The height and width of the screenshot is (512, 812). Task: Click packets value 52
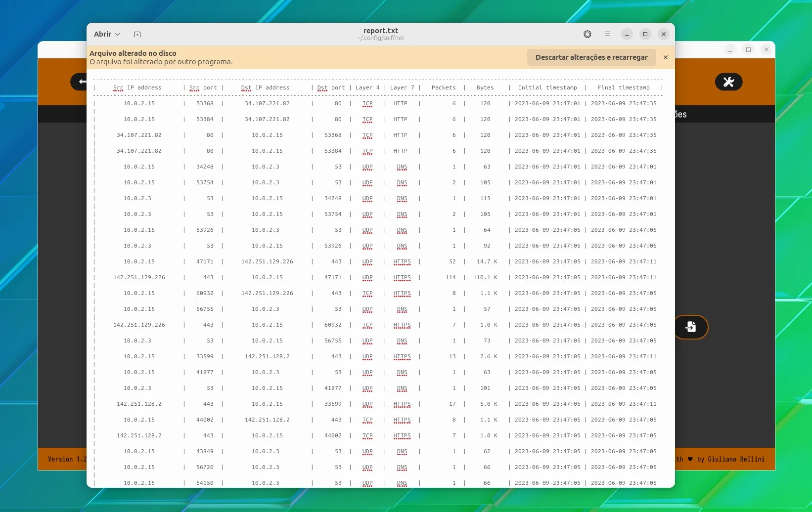[452, 261]
